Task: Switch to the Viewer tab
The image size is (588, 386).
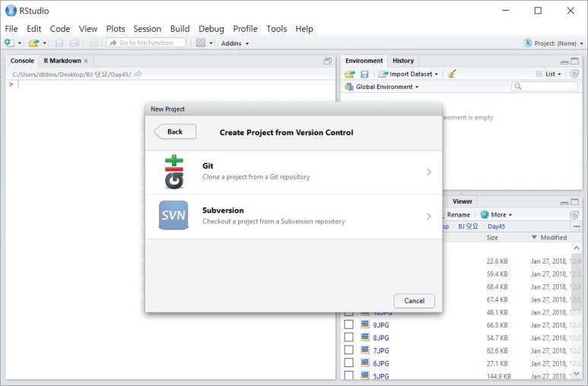Action: [x=462, y=201]
